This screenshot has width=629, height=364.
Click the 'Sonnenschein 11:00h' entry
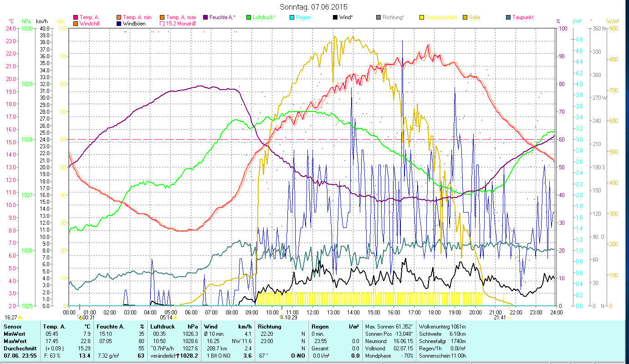click(x=442, y=356)
